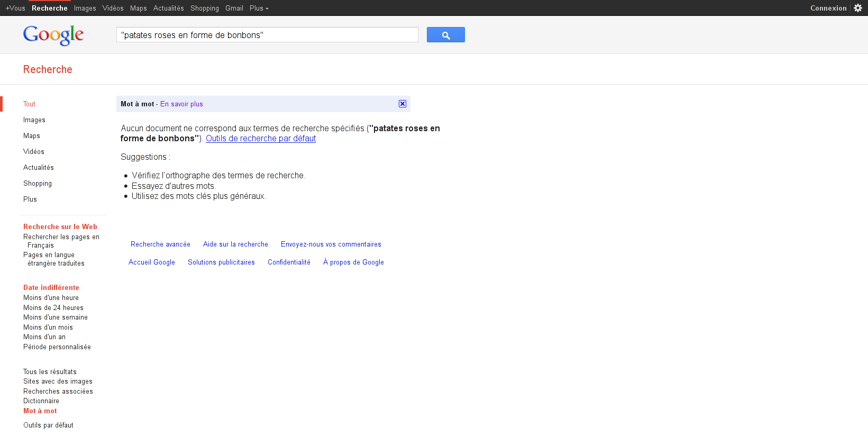Screen dimensions: 868x445
Task: Select Maps in the left sidebar
Action: click(x=32, y=136)
